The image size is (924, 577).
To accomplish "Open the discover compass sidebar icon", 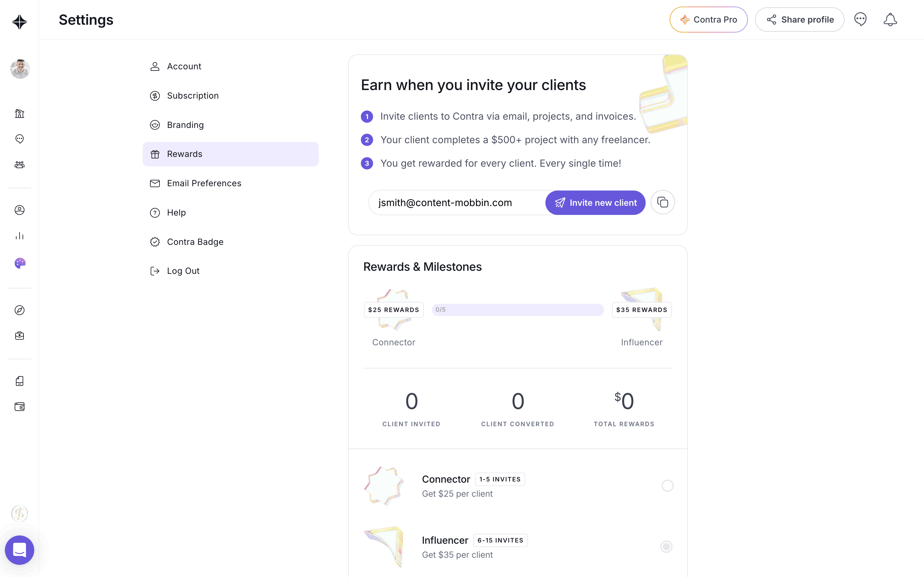I will point(20,310).
